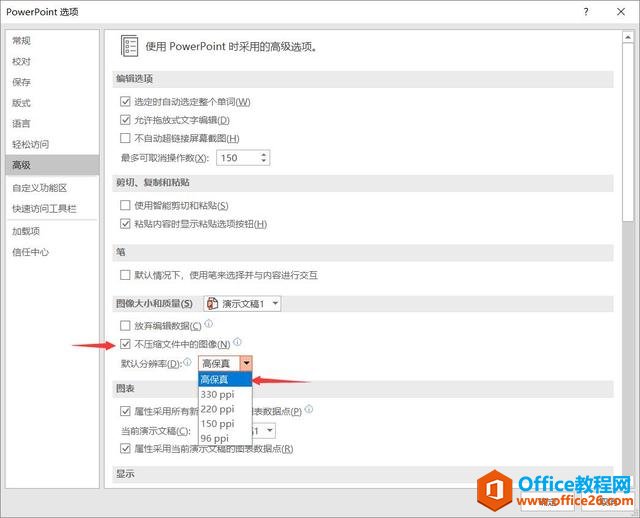Choose 330 ppi resolution
Screen dimensions: 640x518
coord(225,394)
